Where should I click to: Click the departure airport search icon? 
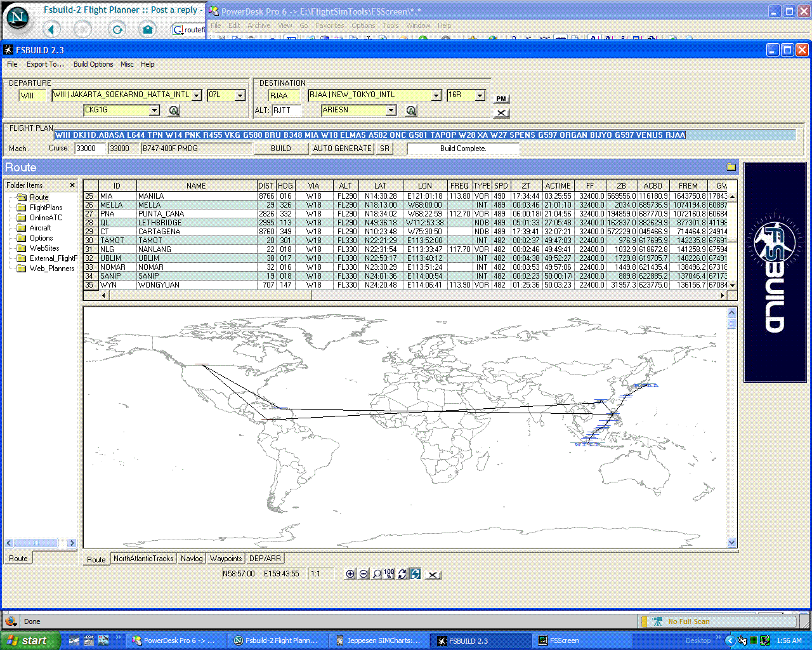[x=174, y=110]
